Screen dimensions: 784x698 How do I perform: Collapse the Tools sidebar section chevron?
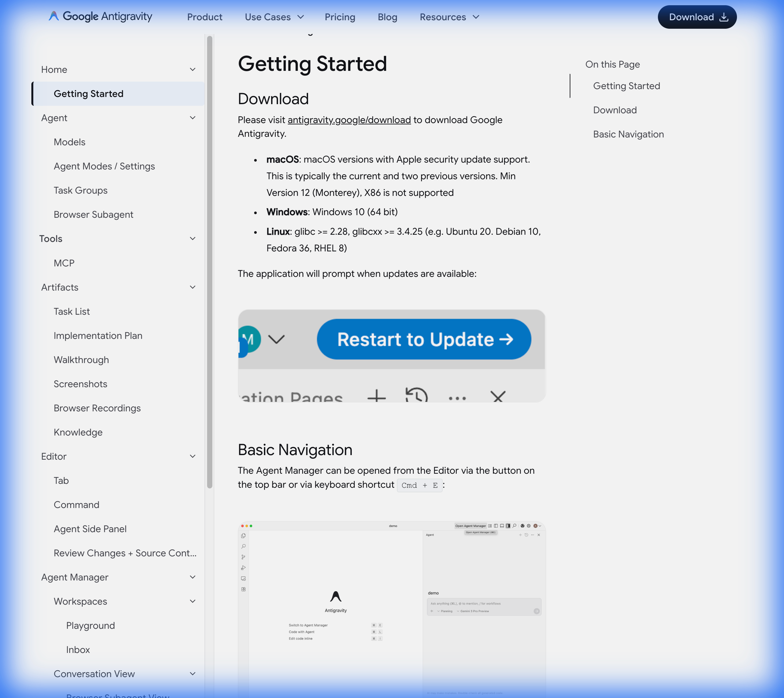point(193,239)
